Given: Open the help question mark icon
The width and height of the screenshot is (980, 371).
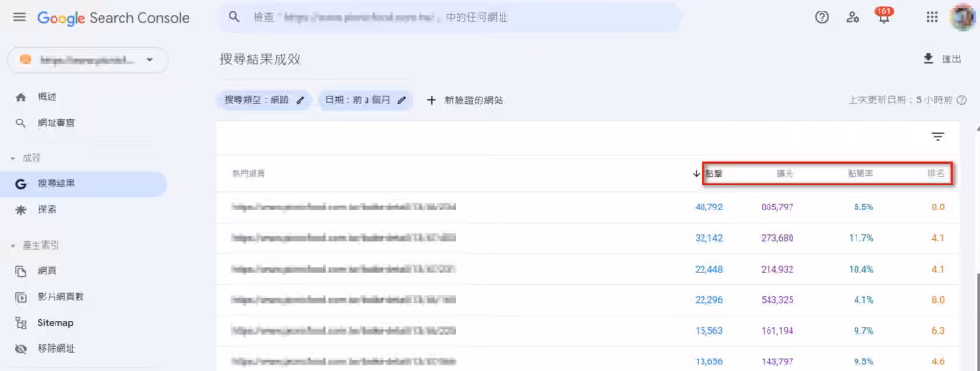Looking at the screenshot, I should tap(822, 17).
